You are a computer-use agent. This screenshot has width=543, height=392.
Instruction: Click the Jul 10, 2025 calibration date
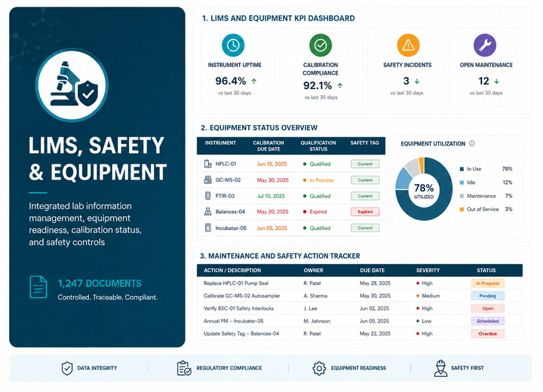coord(271,196)
